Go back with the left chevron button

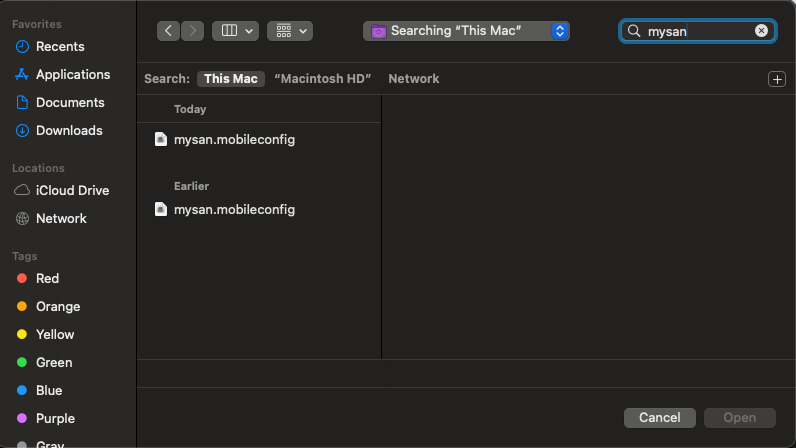168,31
